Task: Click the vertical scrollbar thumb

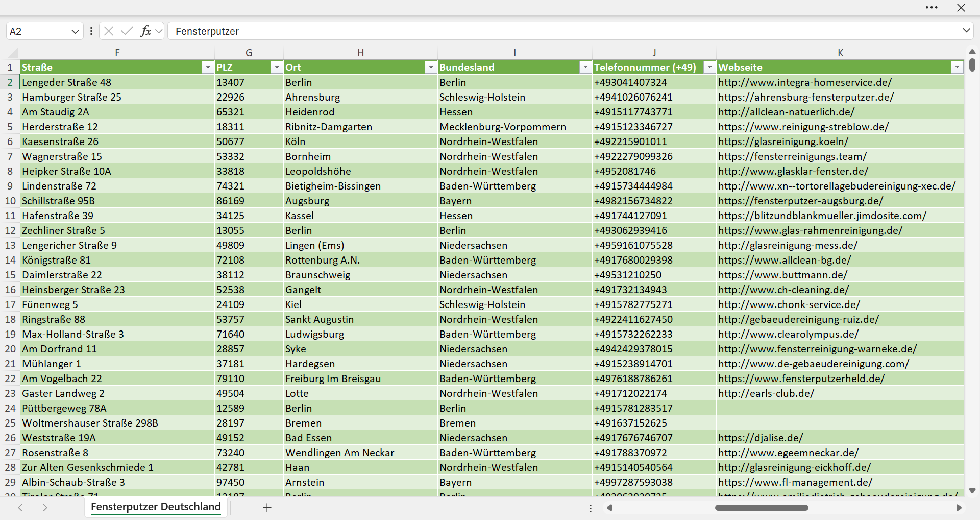Action: pos(972,65)
